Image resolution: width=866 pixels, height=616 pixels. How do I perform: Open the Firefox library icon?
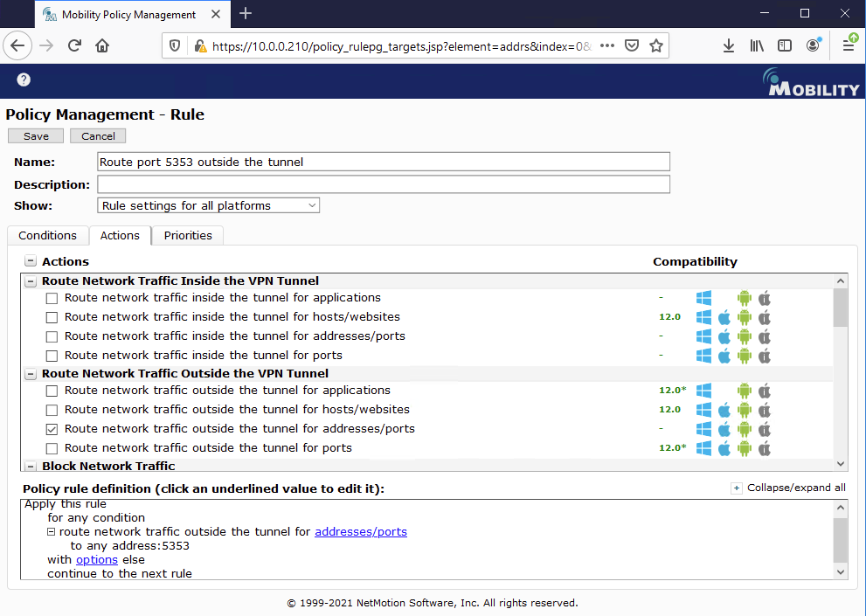click(x=757, y=45)
